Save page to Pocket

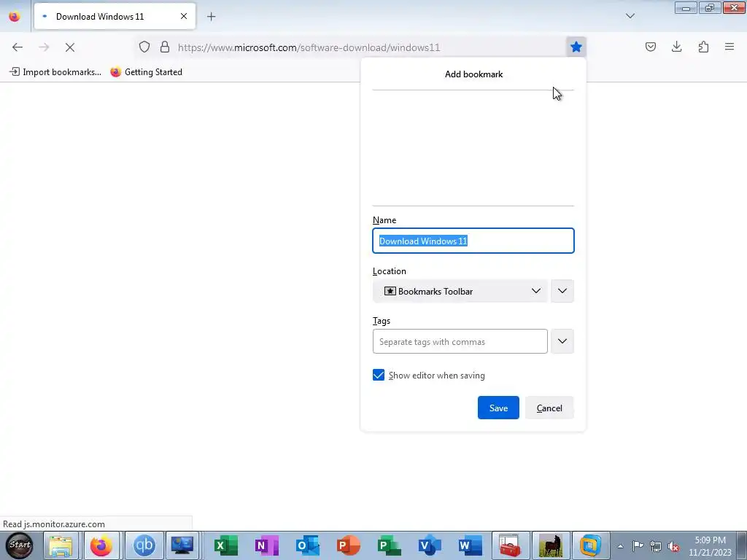tap(651, 47)
